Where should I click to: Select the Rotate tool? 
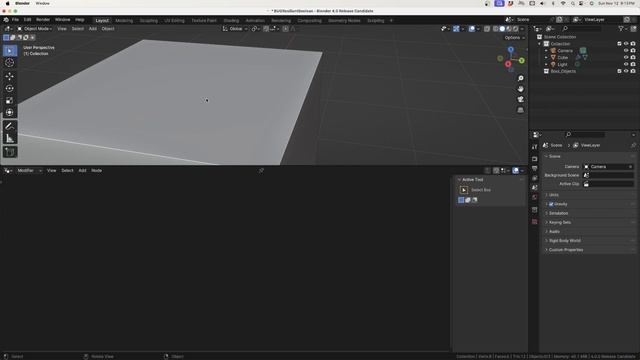pos(9,88)
